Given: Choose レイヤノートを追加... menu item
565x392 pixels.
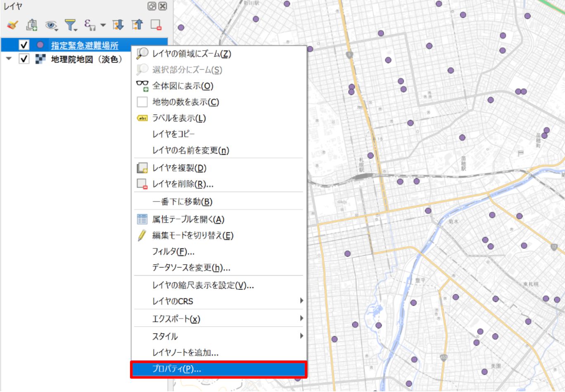Looking at the screenshot, I should pyautogui.click(x=219, y=353).
